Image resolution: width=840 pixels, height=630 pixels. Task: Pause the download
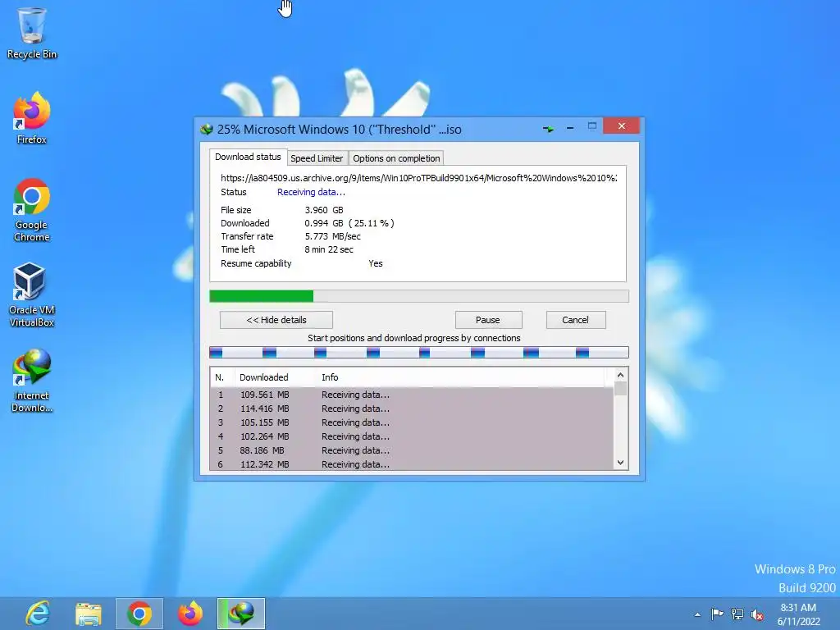pos(488,320)
